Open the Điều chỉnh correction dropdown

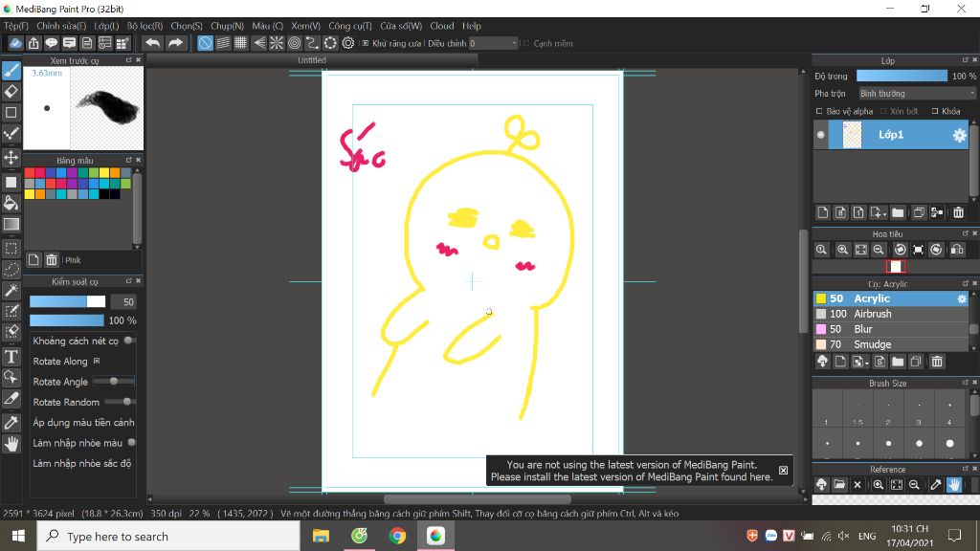point(493,43)
